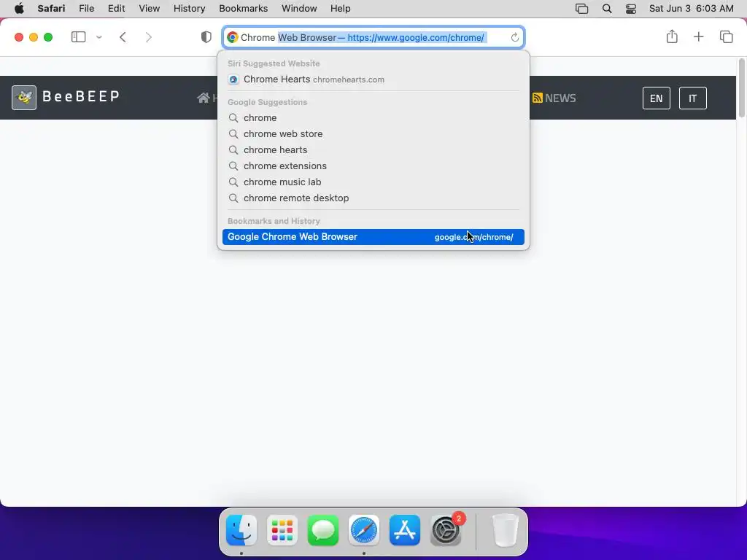Open Spotlight search icon in menu bar
747x560 pixels.
(606, 9)
